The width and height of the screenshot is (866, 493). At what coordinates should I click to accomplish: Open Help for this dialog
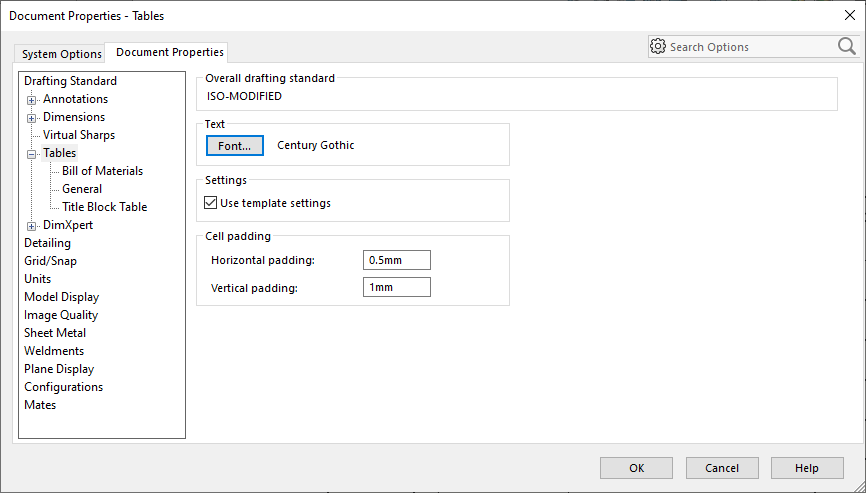point(806,468)
